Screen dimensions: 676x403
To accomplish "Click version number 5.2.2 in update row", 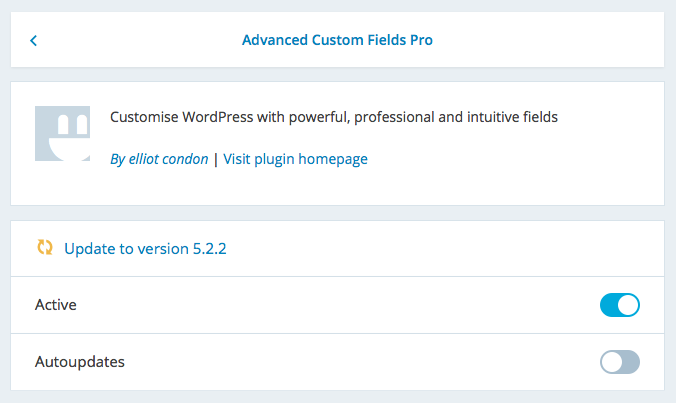I will (x=209, y=249).
